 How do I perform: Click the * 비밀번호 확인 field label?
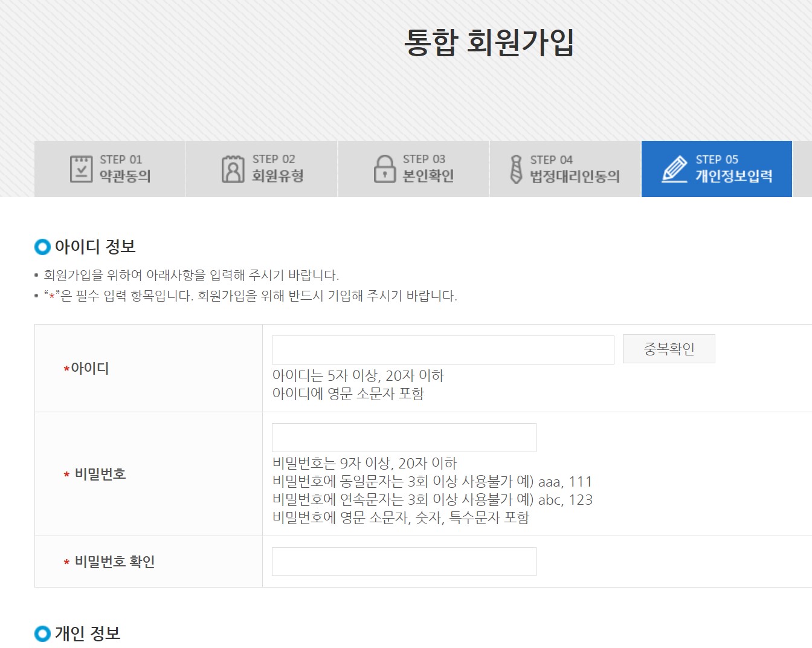click(109, 562)
